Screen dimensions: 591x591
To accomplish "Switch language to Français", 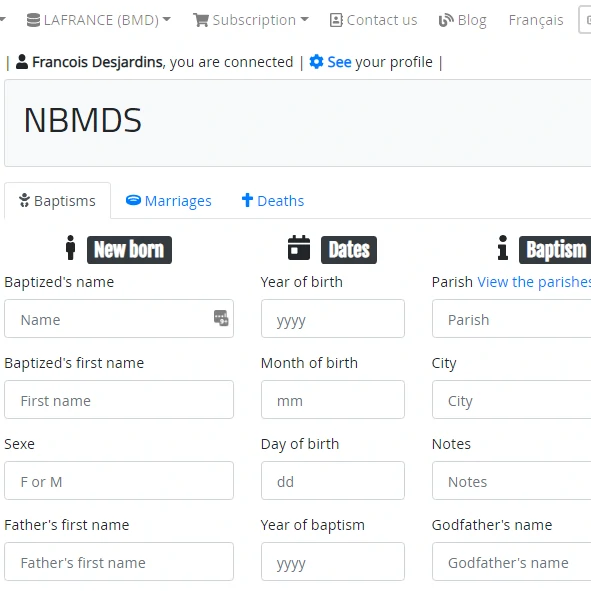I will [536, 20].
